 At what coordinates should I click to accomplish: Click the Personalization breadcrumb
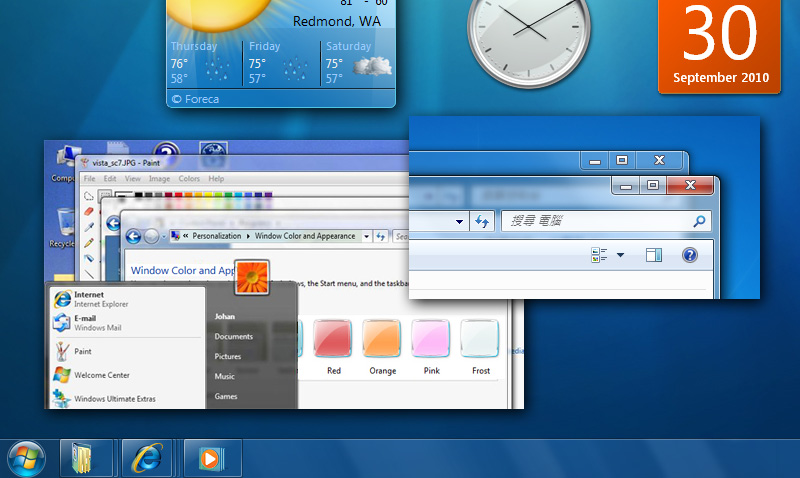tap(216, 236)
